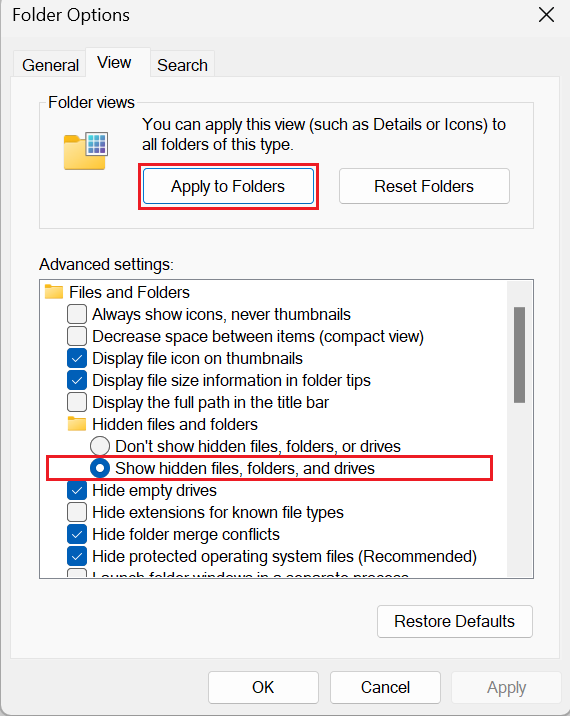Image resolution: width=570 pixels, height=716 pixels.
Task: Open the Search tab
Action: [x=182, y=65]
